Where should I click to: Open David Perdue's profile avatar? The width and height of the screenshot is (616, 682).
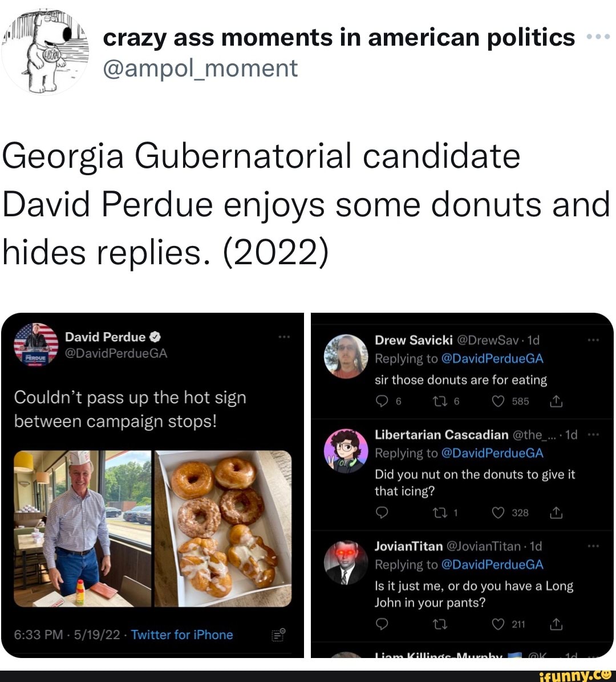(36, 345)
